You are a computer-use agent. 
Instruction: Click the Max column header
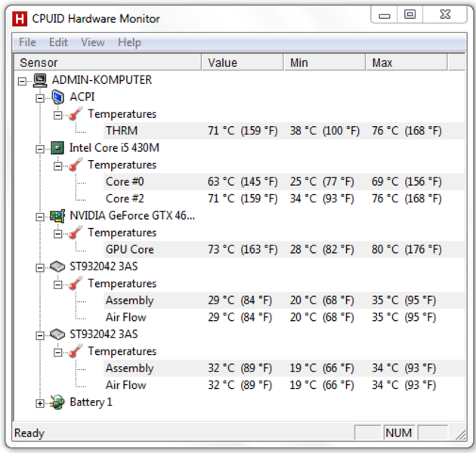point(406,63)
